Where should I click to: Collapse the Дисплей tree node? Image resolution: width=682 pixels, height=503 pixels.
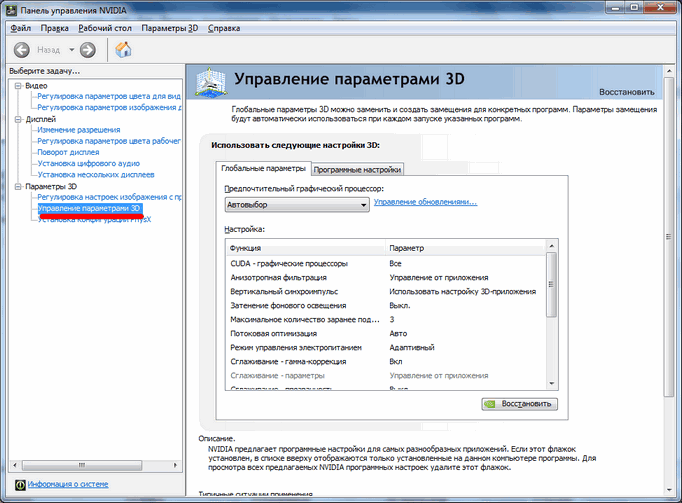pos(18,119)
